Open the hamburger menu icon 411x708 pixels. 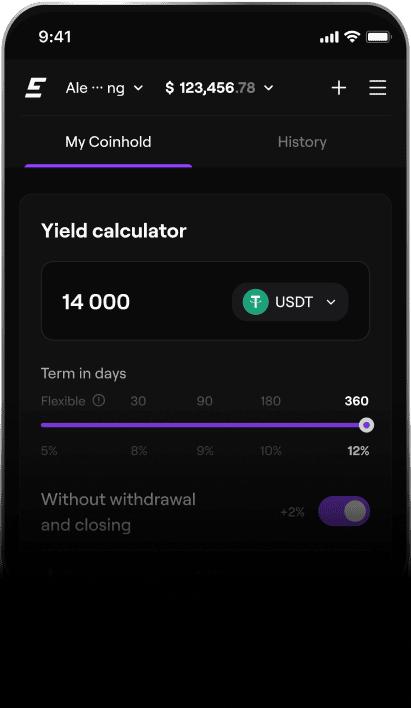[378, 88]
